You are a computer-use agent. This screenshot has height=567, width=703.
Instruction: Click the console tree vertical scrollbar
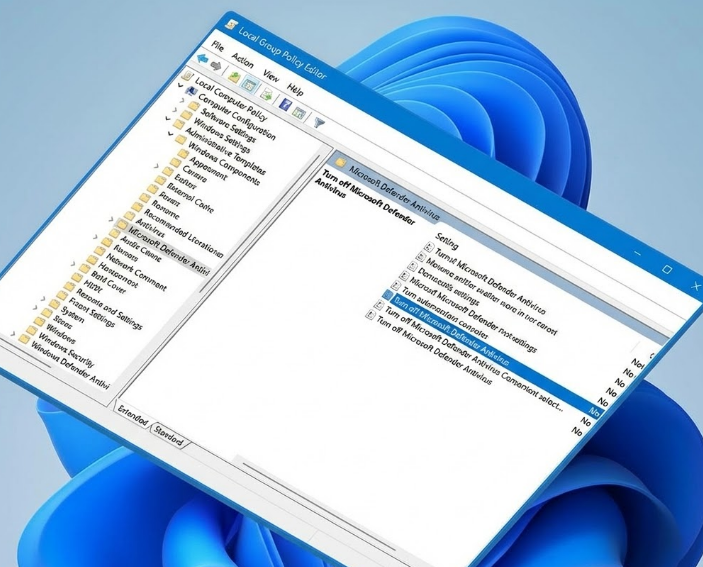[x=261, y=222]
